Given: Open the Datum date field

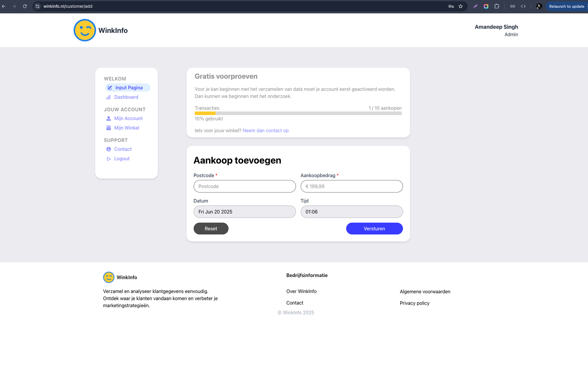Looking at the screenshot, I should pos(244,212).
